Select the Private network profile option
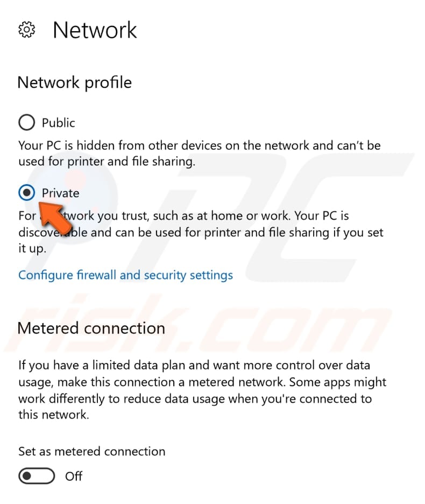This screenshot has width=425, height=504. (x=26, y=193)
